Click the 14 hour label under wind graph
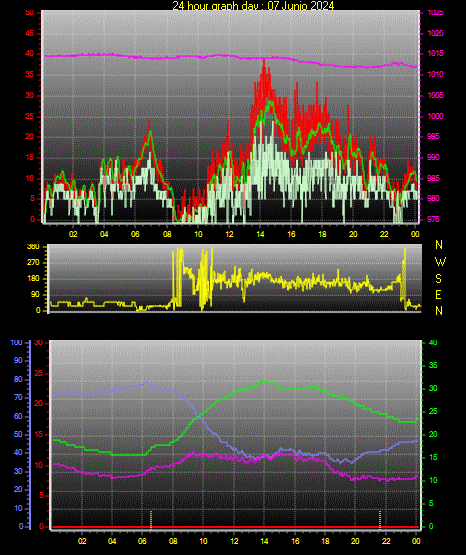466x555 pixels. [260, 234]
